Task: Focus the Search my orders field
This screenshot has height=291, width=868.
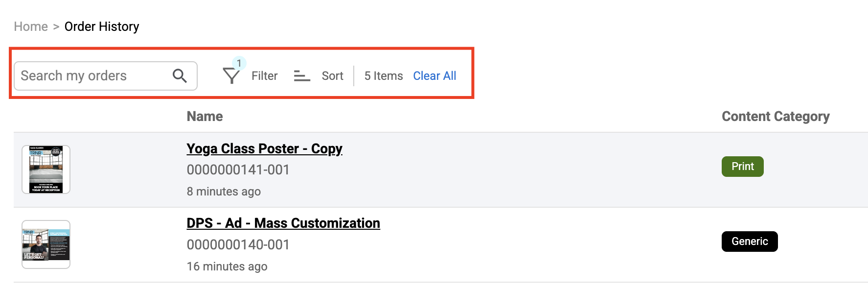Action: click(x=93, y=76)
